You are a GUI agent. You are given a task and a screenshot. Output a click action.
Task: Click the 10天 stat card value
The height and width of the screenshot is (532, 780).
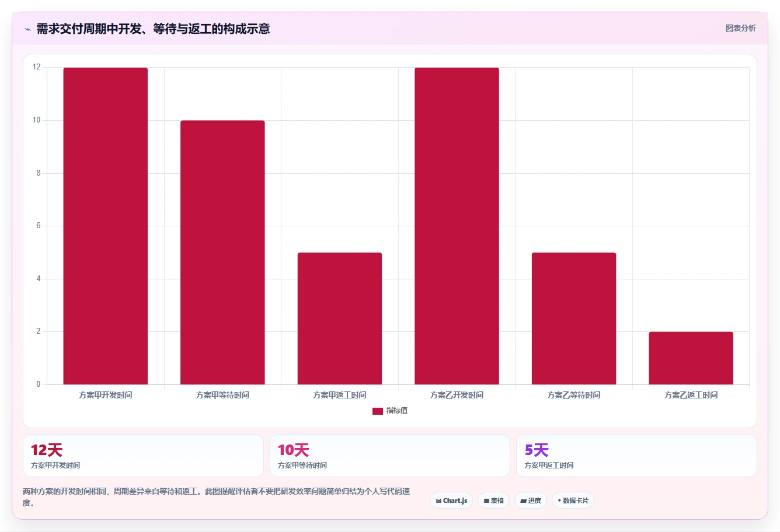tap(293, 450)
